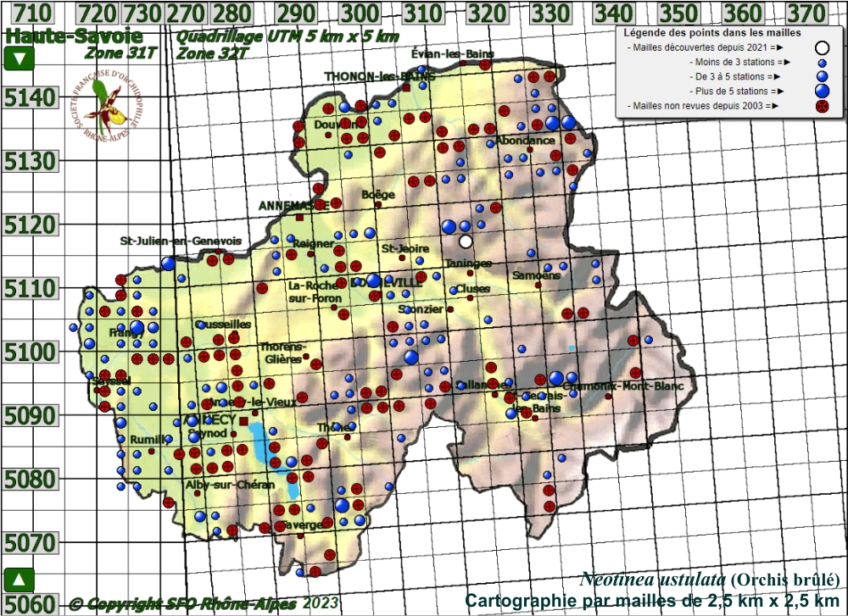Click the Copyright SFO Rhône-Alpes text

(204, 603)
